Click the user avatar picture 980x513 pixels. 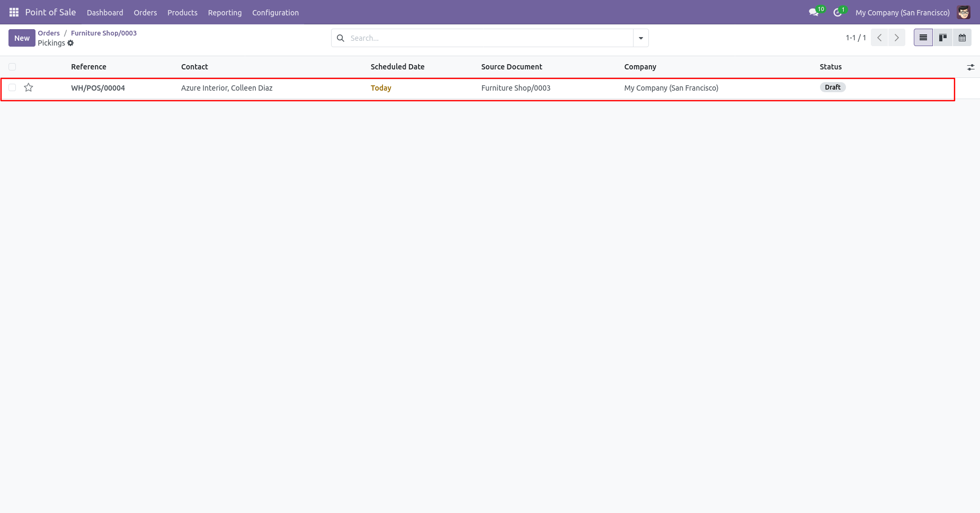click(x=964, y=12)
